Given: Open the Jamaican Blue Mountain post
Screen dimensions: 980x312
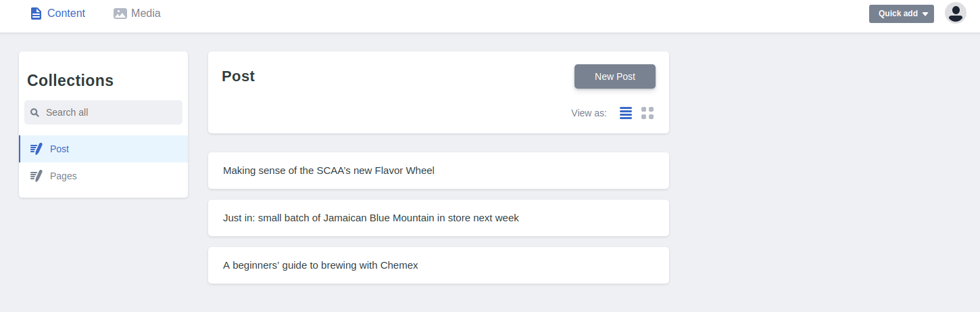Looking at the screenshot, I should tap(439, 218).
